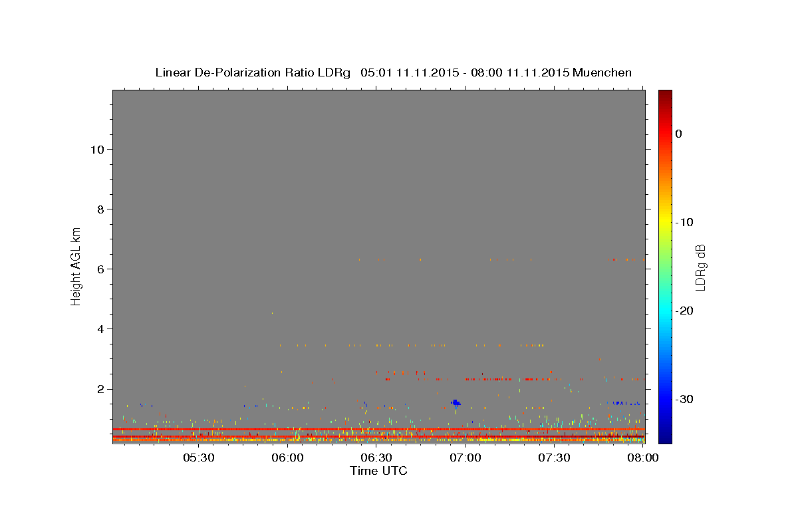Click the 08:00 time tick label
Screen dimensions: 798x532
point(643,458)
